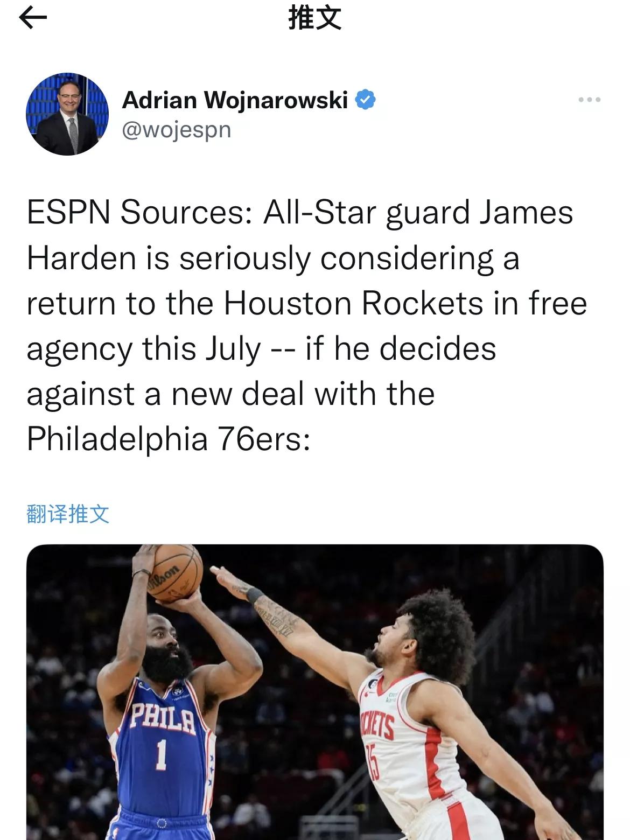
Task: Open Adrian Wojnarowski's profile avatar
Action: (x=67, y=114)
